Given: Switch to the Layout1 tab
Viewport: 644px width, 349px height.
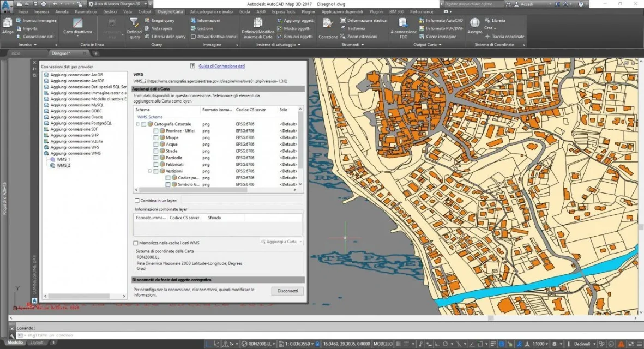Looking at the screenshot, I should pos(38,342).
